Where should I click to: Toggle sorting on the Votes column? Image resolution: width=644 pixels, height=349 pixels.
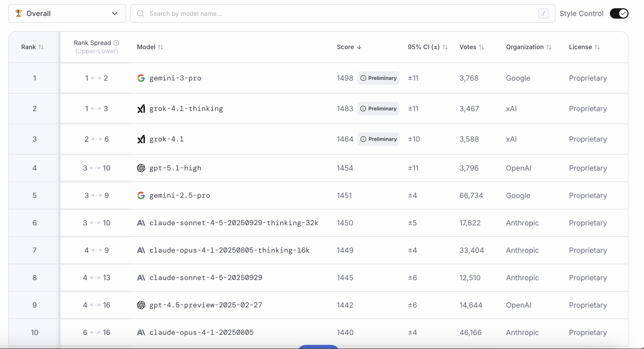pyautogui.click(x=482, y=47)
